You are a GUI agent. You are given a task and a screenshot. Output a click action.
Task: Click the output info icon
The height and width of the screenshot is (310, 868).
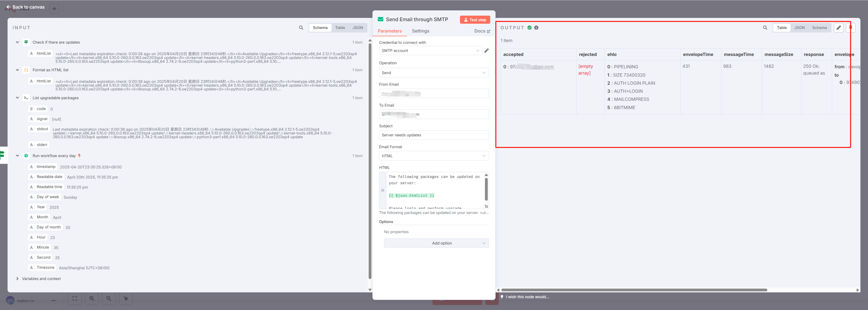pos(536,28)
